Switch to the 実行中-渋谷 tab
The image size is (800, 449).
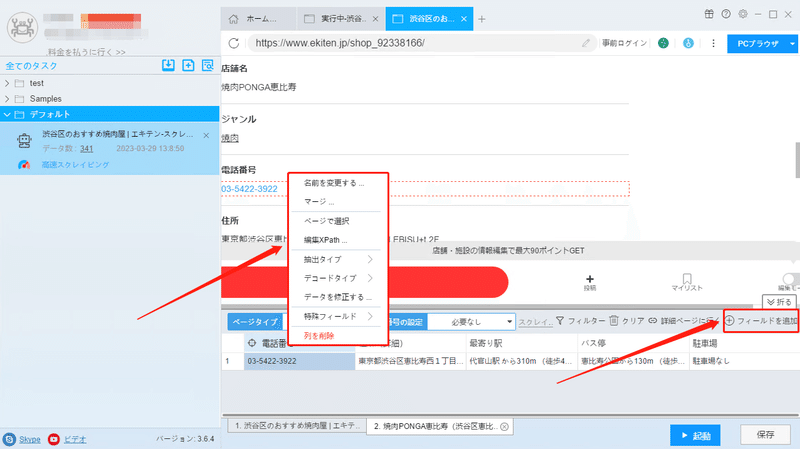(x=341, y=19)
